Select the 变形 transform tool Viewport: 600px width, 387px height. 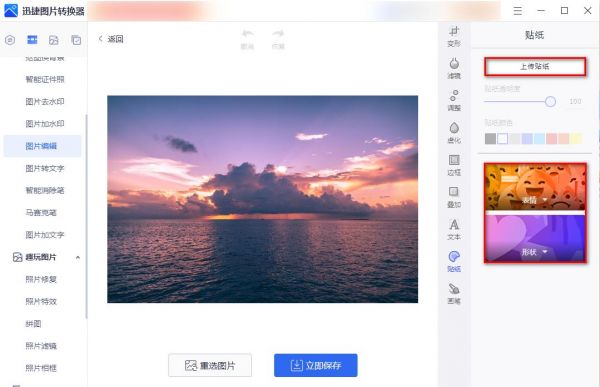pyautogui.click(x=454, y=36)
